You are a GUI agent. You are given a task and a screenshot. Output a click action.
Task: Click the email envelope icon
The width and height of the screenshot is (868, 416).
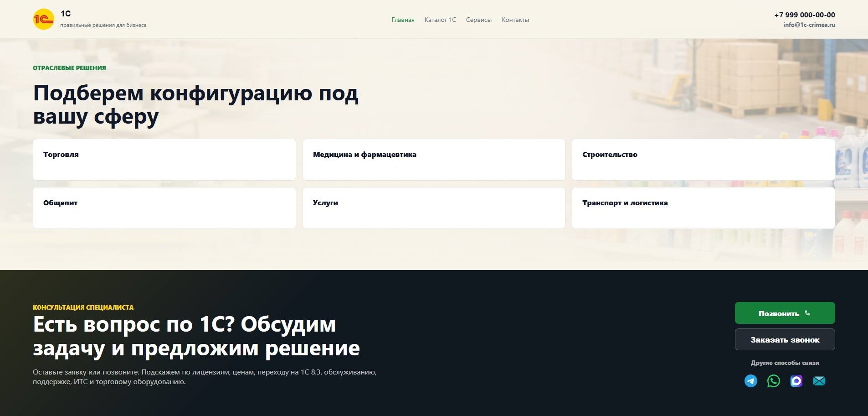819,381
